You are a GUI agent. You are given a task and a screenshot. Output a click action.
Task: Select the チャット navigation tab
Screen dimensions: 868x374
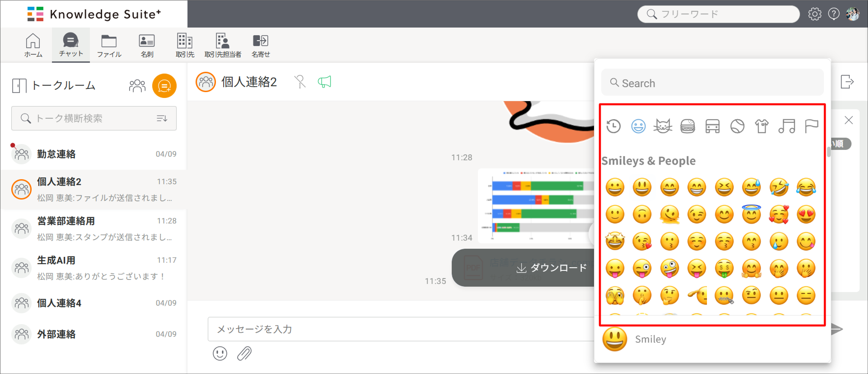[71, 45]
